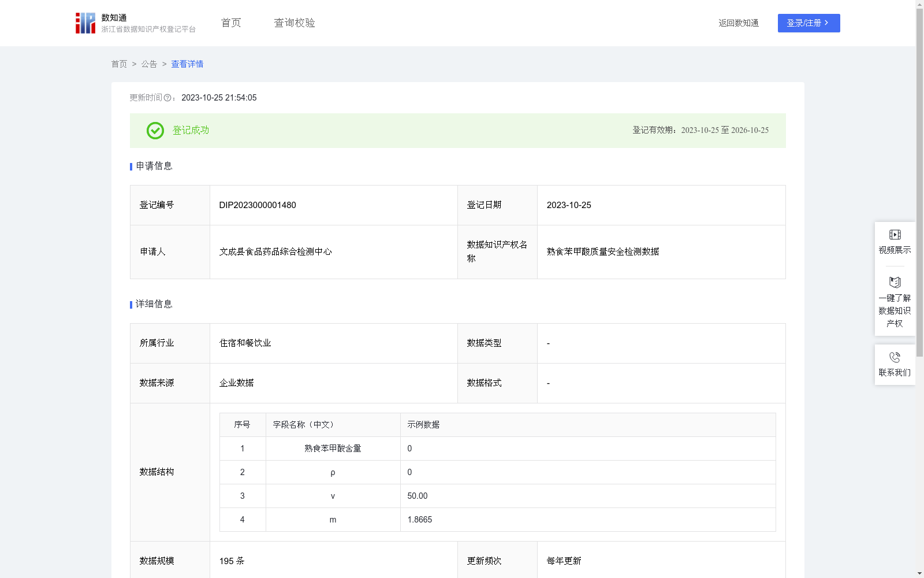Navigate to 公告 in breadcrumb
The image size is (924, 578).
tap(149, 64)
